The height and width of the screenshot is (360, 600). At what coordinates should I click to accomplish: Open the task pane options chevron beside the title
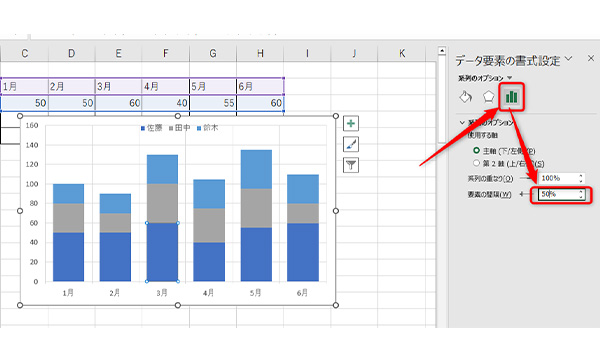click(x=569, y=59)
